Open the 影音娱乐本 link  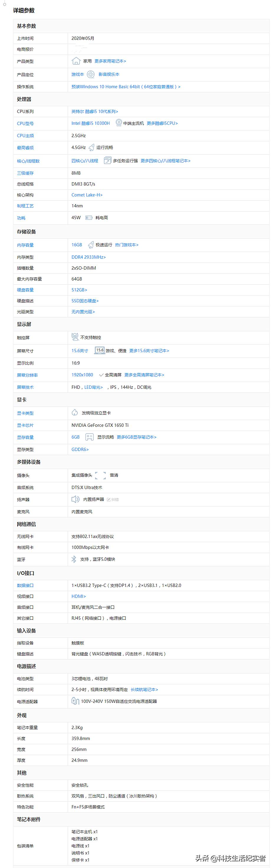click(109, 74)
